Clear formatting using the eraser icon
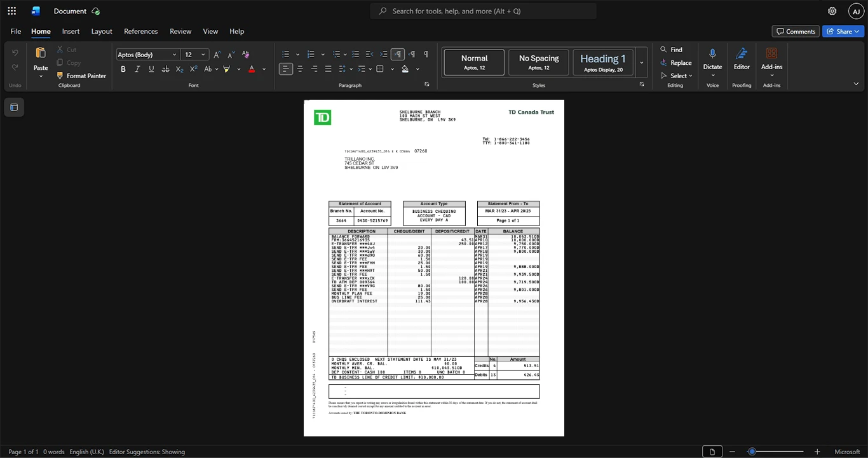 246,55
